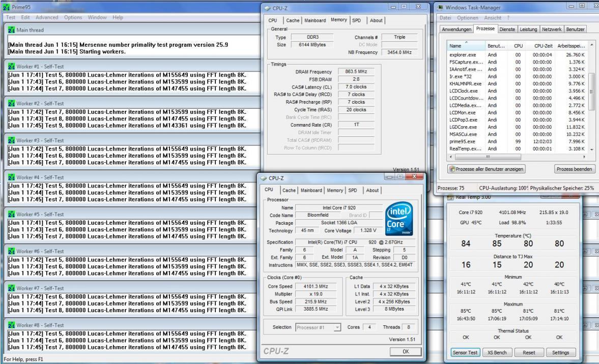The height and width of the screenshot is (364, 599).
Task: Switch to Netzwerk tab in Task-Manager
Action: [x=552, y=29]
